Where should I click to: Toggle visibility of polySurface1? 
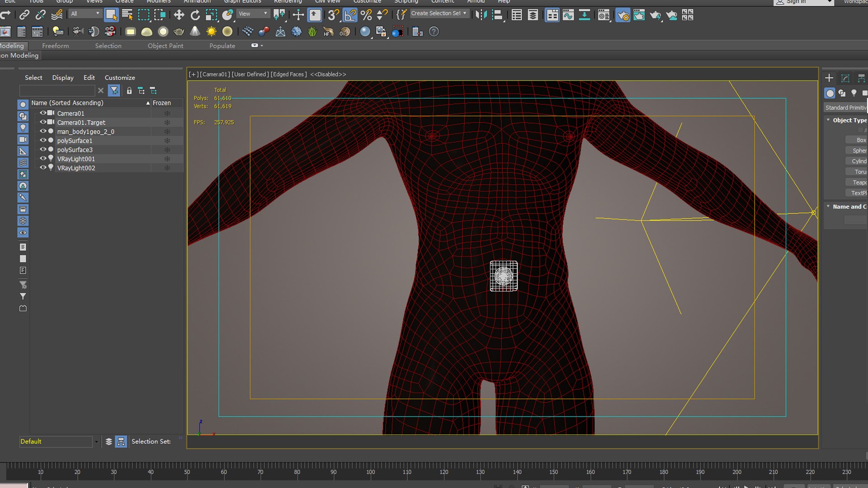tap(43, 140)
